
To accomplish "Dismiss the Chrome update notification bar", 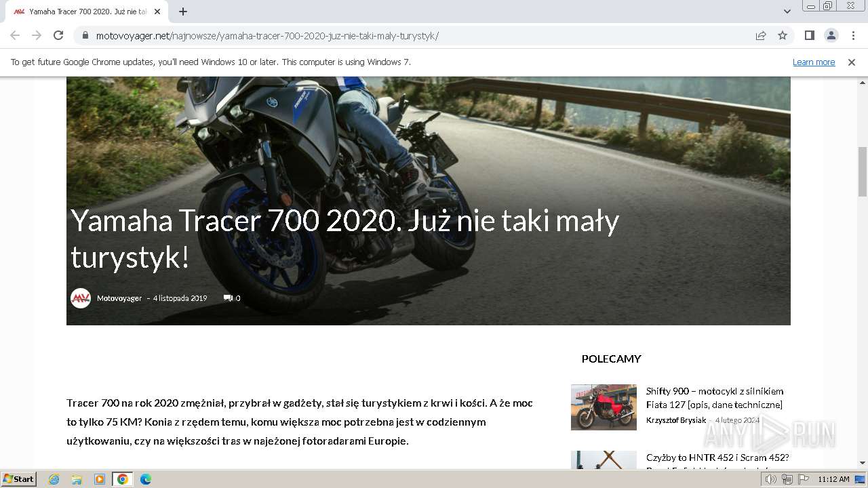I will pos(852,62).
